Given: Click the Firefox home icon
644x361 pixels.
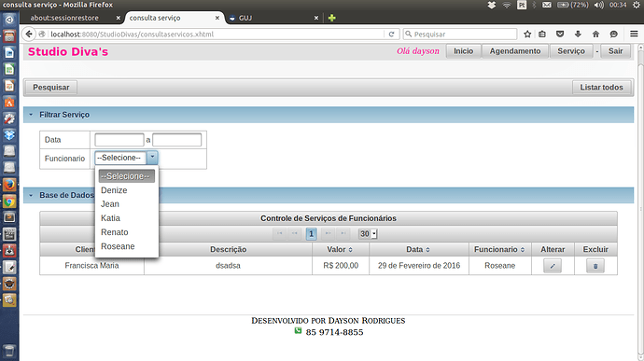Looking at the screenshot, I should pos(595,35).
